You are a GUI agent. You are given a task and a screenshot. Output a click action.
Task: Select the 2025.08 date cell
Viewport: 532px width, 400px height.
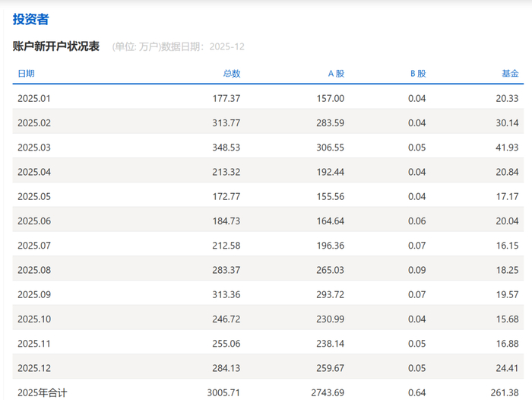[x=34, y=270]
